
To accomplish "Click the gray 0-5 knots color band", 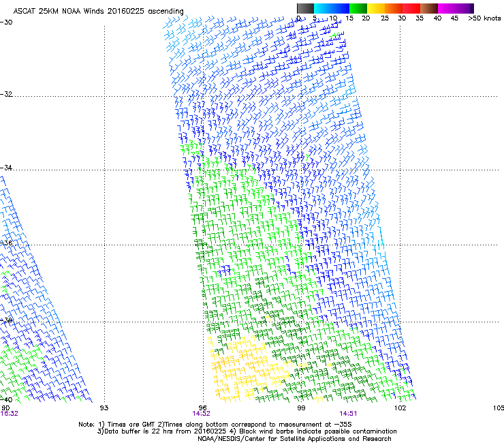I will [305, 8].
